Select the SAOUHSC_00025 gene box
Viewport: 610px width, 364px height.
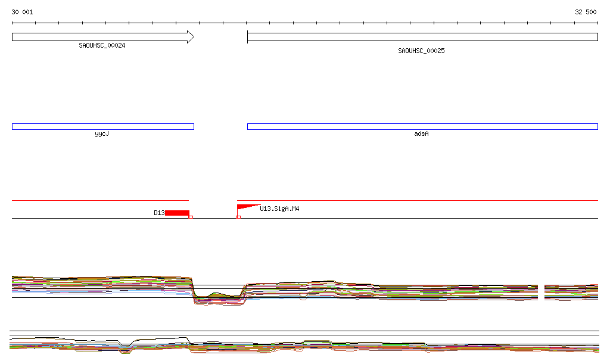[422, 37]
